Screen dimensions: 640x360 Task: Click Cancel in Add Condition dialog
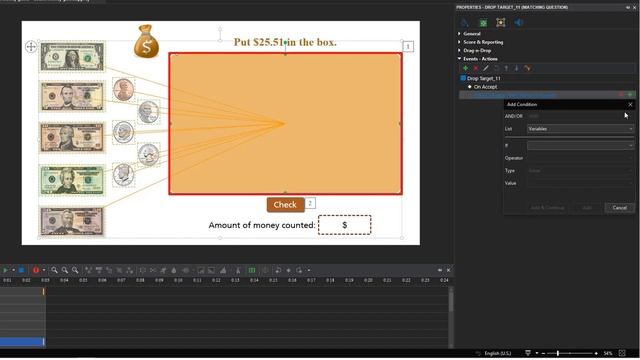point(619,208)
